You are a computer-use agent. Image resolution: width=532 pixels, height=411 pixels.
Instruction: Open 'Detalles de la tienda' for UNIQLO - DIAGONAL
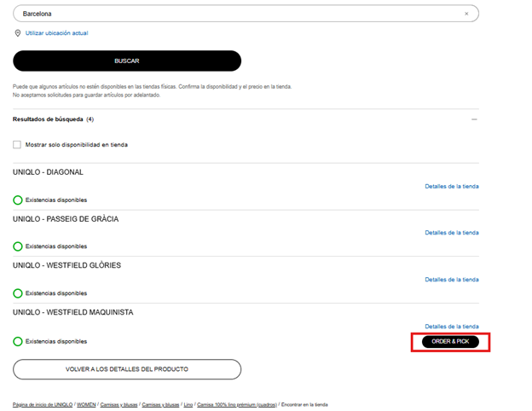click(x=452, y=187)
